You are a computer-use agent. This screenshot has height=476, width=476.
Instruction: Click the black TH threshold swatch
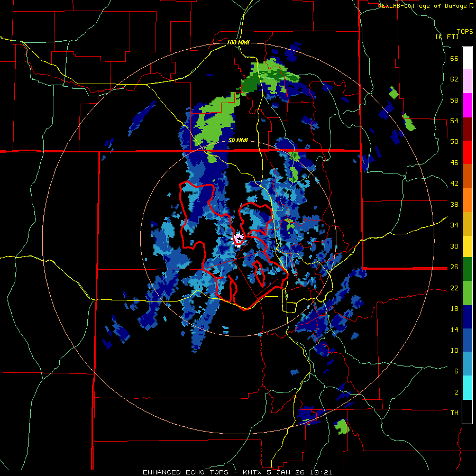[467, 411]
